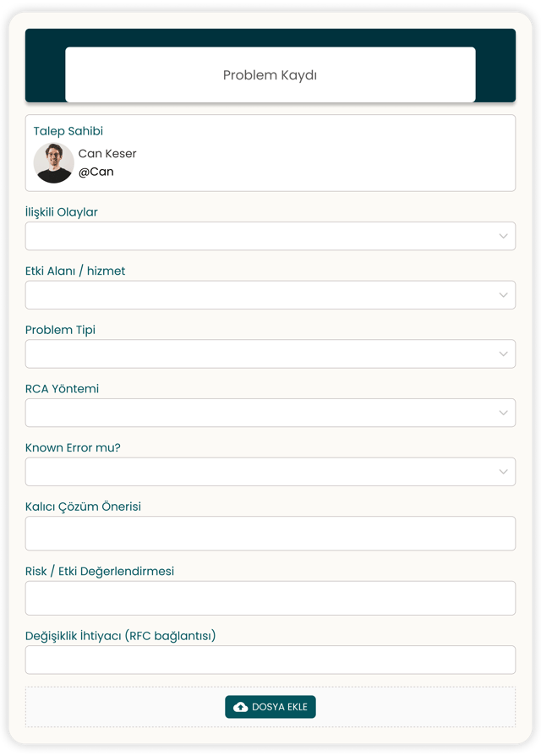Screen dimensions: 541x756
Task: Expand the Known Error mu? chevron
Action: coord(503,472)
